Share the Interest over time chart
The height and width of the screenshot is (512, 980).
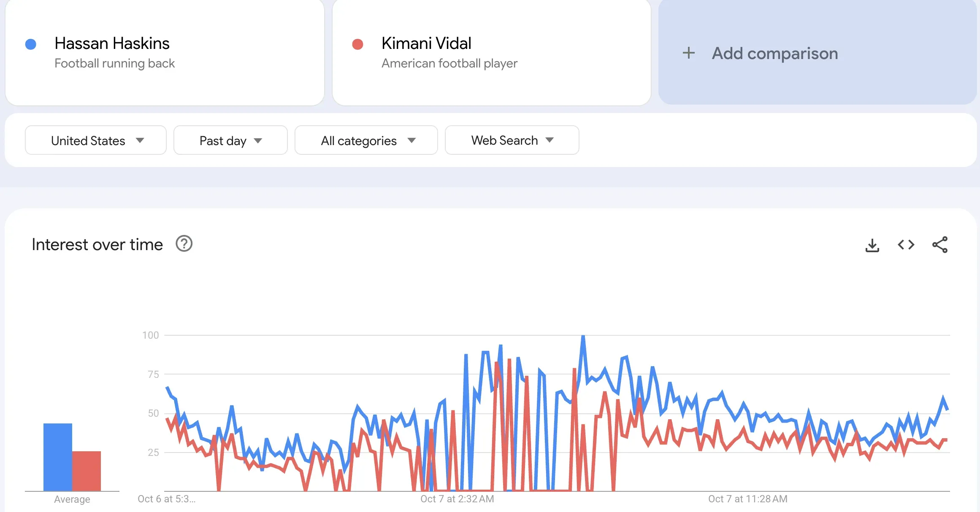940,245
